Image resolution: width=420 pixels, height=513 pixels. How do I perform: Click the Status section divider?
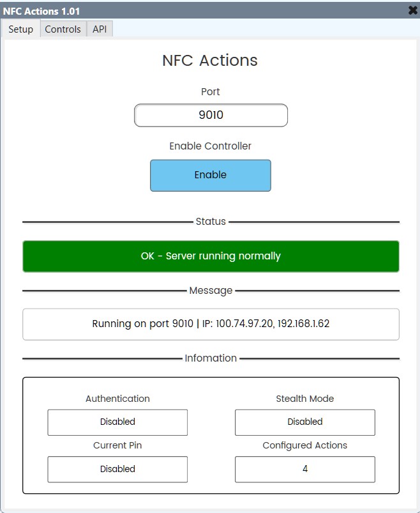pyautogui.click(x=210, y=221)
